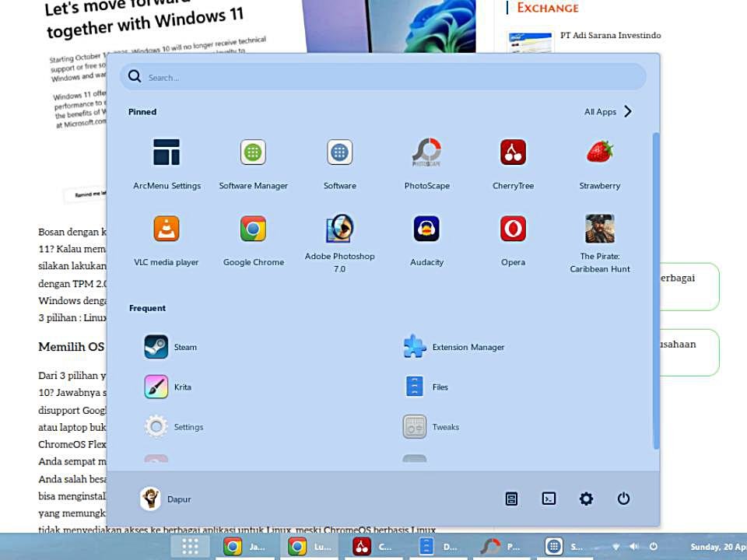The image size is (747, 560).
Task: Open the taskbar clock showing Sunday, 20 Apr
Action: pyautogui.click(x=718, y=547)
